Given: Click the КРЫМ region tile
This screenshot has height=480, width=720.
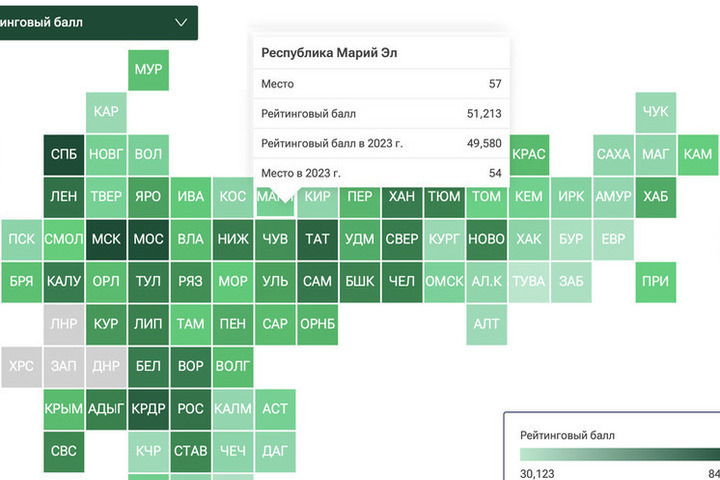Looking at the screenshot, I should [x=64, y=409].
